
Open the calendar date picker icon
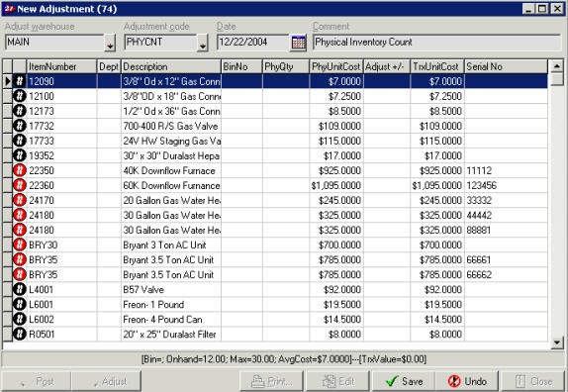click(x=299, y=43)
